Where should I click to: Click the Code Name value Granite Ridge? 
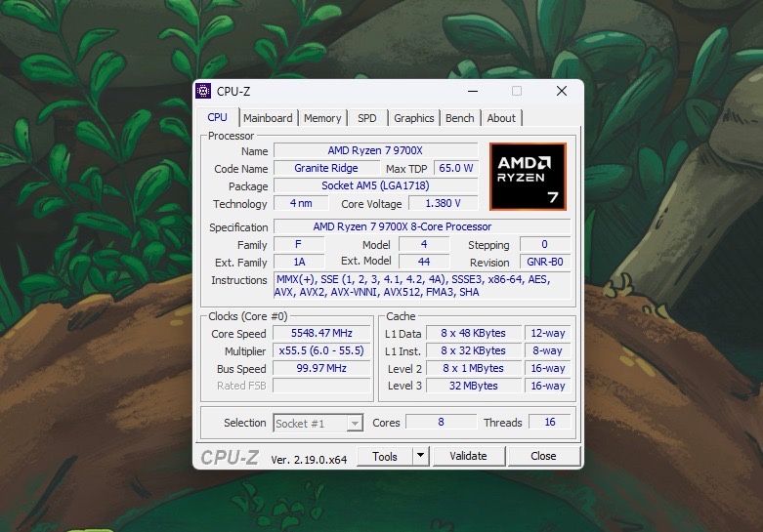[x=326, y=168]
